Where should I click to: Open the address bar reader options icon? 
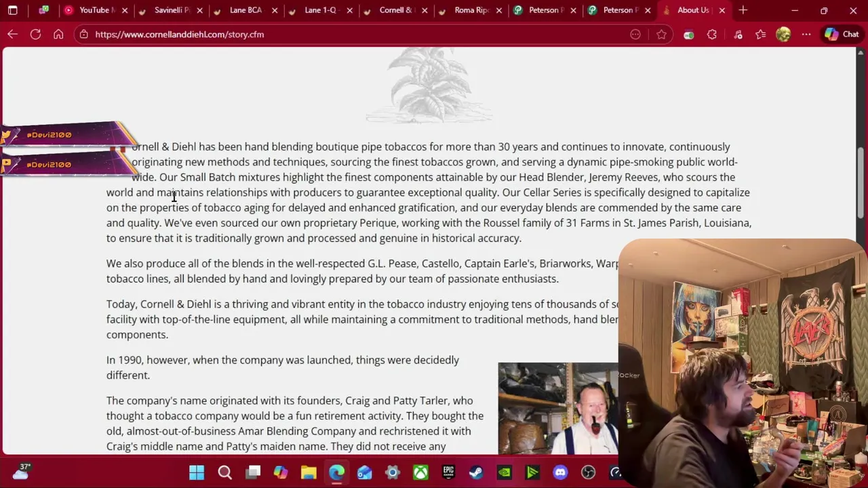[x=635, y=35]
